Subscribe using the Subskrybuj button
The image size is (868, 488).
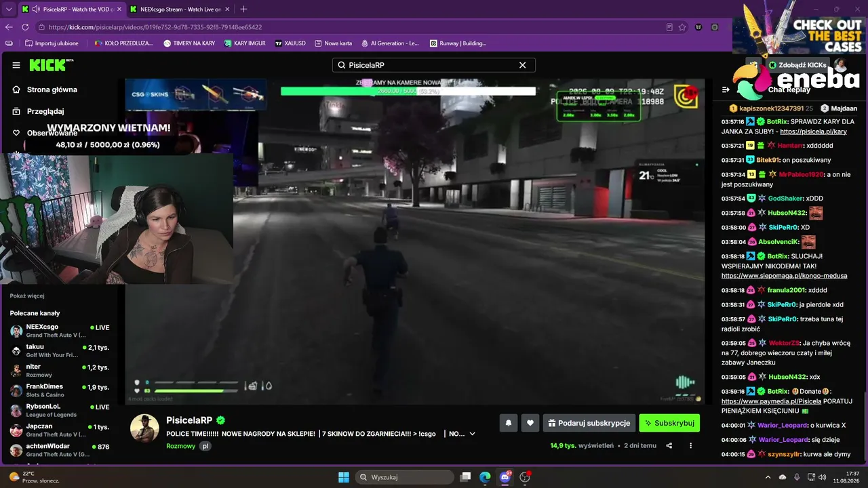click(x=669, y=423)
